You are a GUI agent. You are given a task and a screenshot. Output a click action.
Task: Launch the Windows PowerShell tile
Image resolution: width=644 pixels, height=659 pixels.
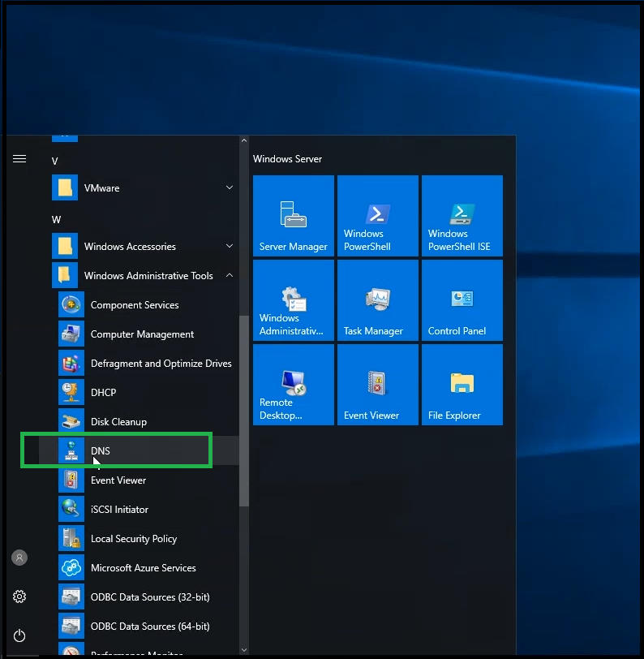(x=378, y=216)
